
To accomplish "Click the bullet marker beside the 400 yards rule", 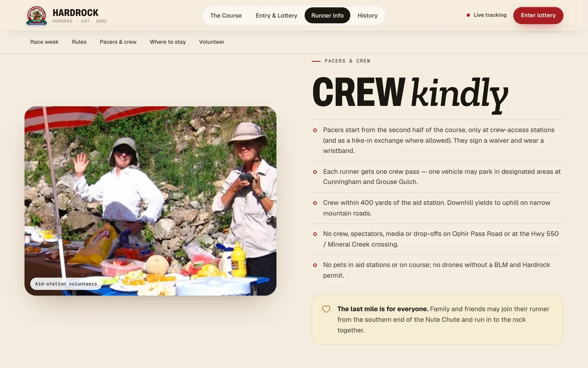I will (x=315, y=203).
